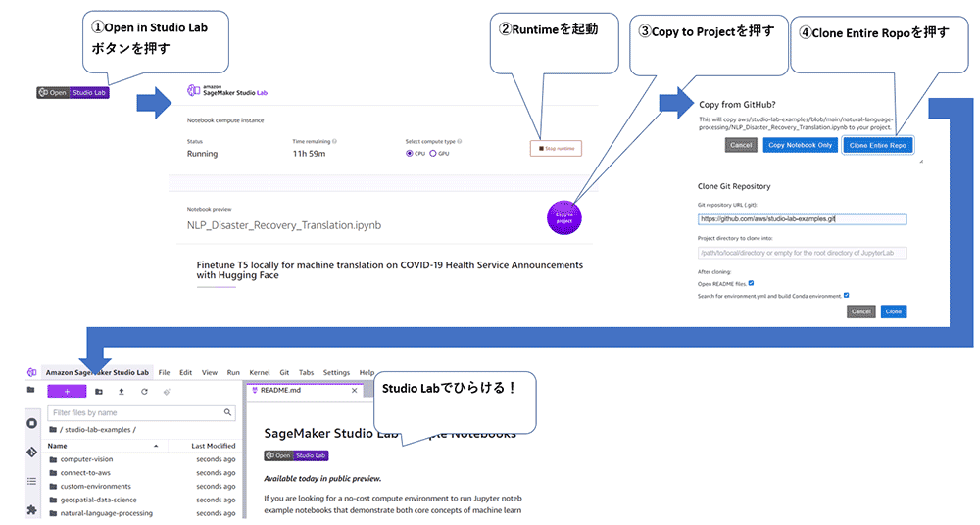Click the search magnifier icon in filter box

[x=227, y=412]
